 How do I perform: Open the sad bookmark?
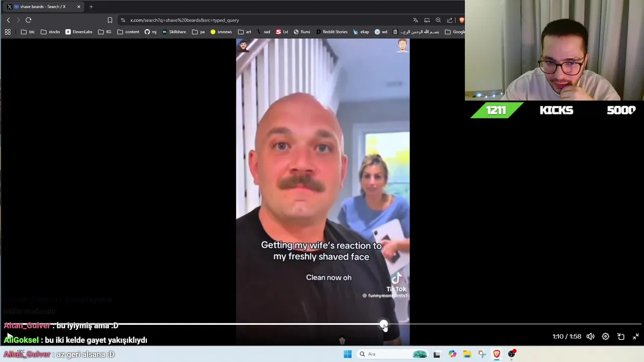coord(264,32)
